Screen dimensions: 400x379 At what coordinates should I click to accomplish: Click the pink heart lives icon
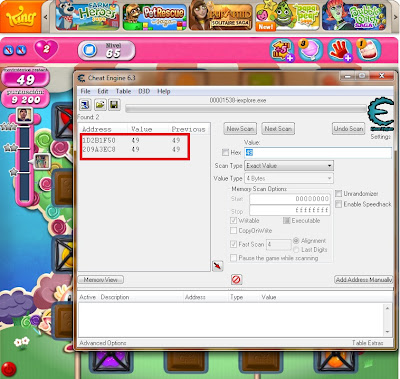[46, 50]
